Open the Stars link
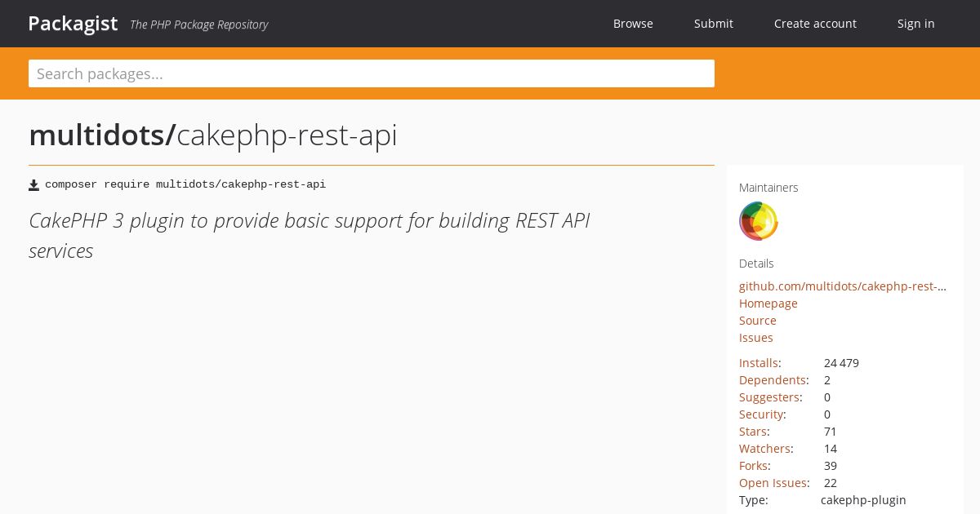Viewport: 980px width, 514px height. (753, 432)
